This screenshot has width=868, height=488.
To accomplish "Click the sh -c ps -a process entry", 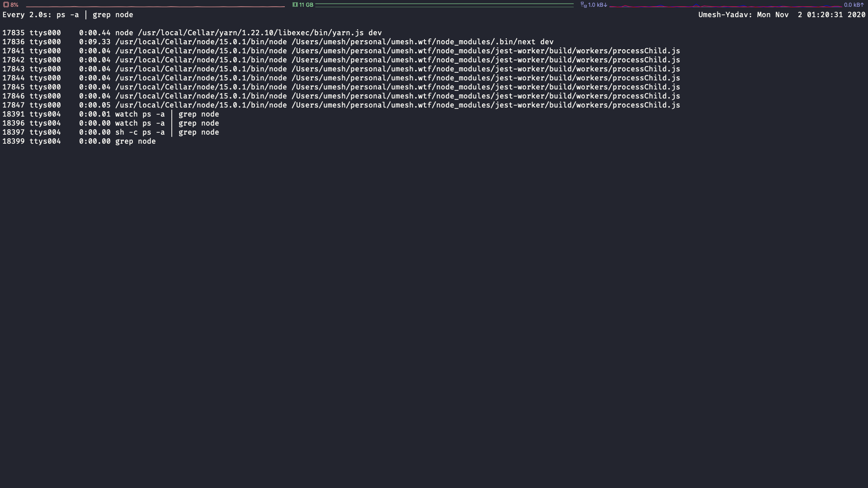I will (111, 132).
